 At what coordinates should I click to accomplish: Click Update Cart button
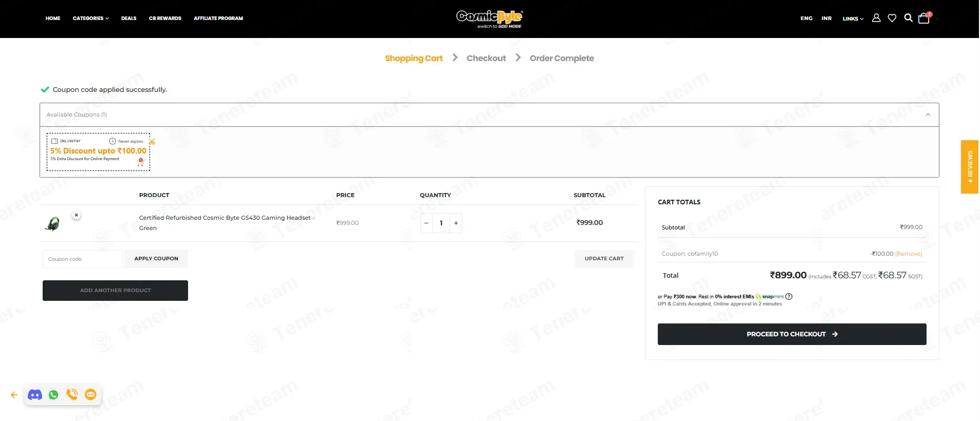[x=604, y=259]
